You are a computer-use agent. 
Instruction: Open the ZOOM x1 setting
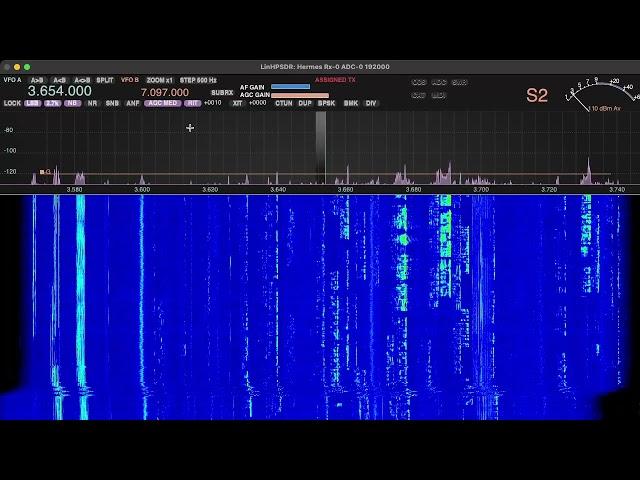point(160,80)
